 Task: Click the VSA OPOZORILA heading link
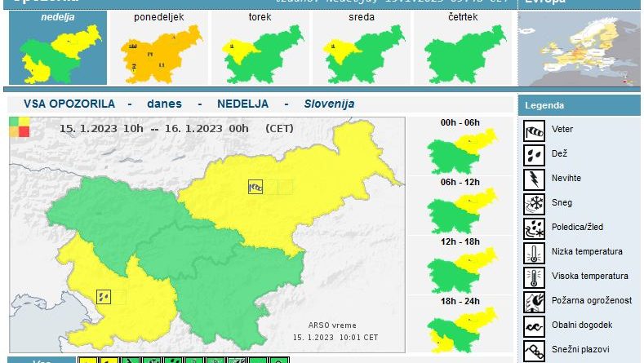coord(69,104)
